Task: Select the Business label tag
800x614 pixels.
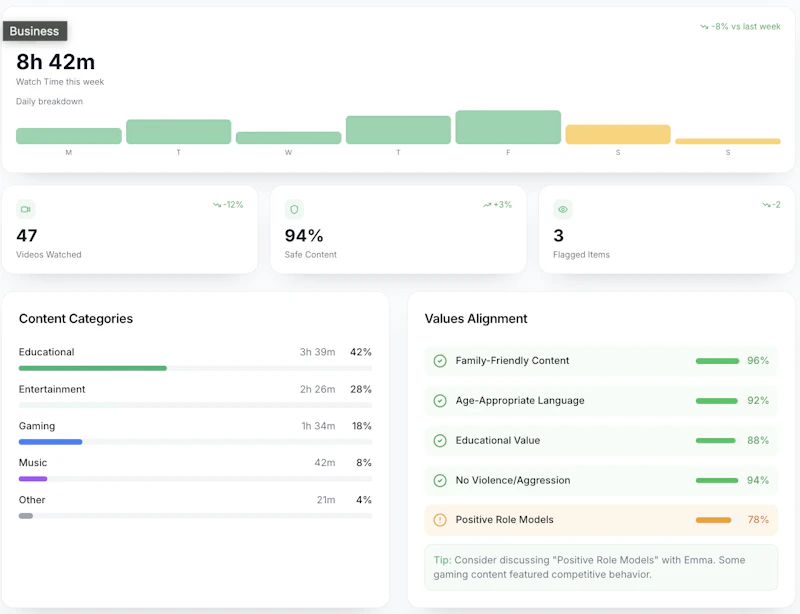Action: [35, 31]
